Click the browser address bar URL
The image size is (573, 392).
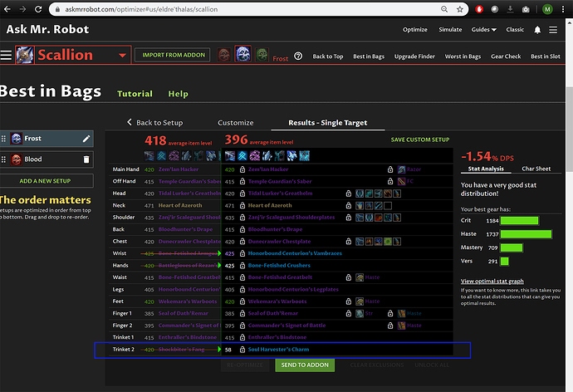click(141, 9)
